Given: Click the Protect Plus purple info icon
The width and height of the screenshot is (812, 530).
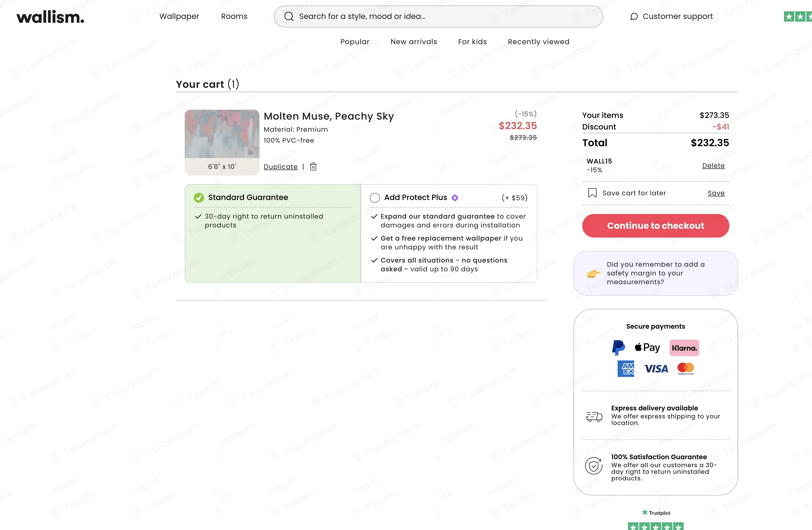Looking at the screenshot, I should click(x=455, y=198).
